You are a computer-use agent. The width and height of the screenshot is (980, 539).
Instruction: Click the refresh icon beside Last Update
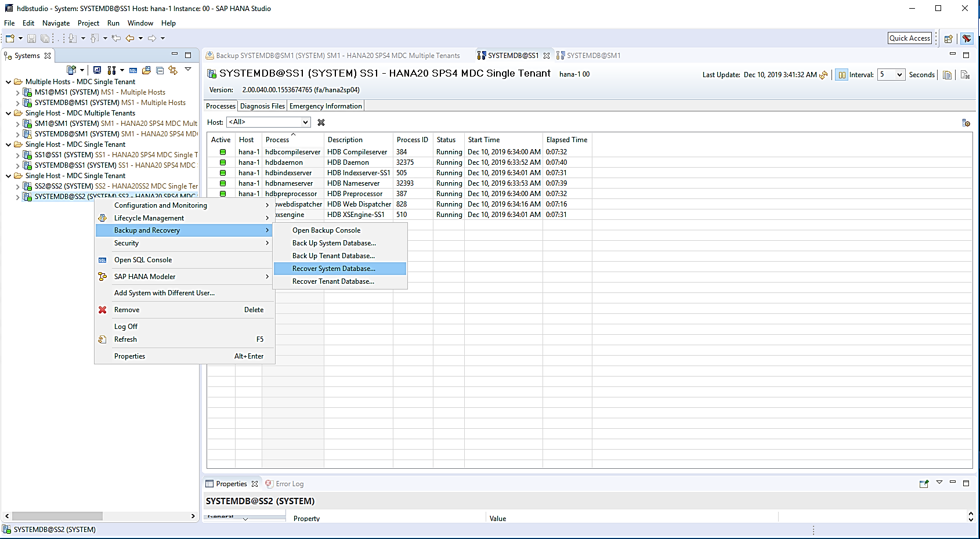(823, 75)
